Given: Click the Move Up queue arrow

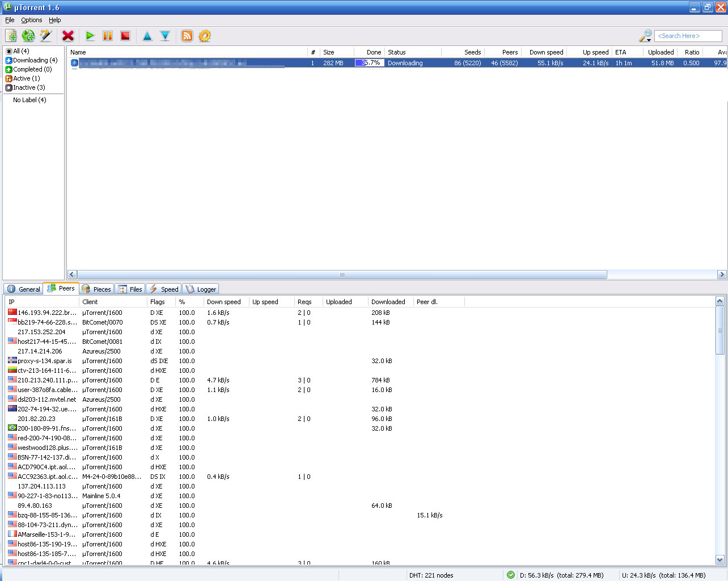Looking at the screenshot, I should 147,36.
